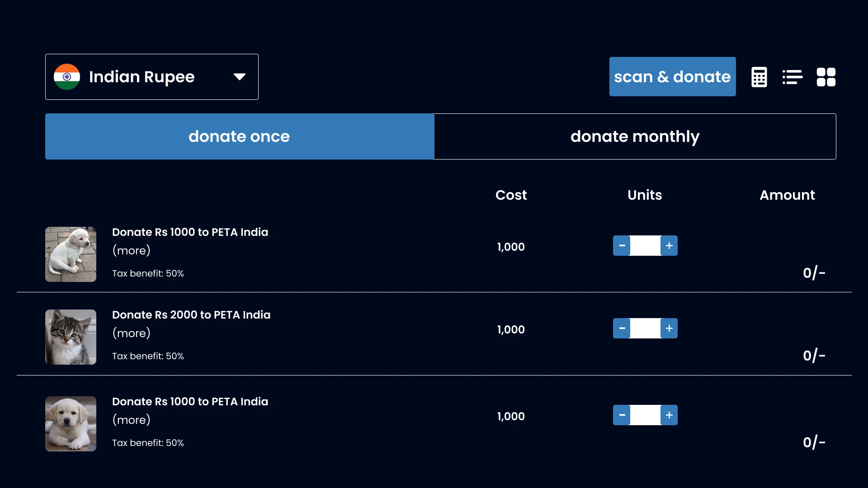Viewport: 868px width, 488px height.
Task: Decrease units for the sitting white puppy row
Action: click(622, 246)
